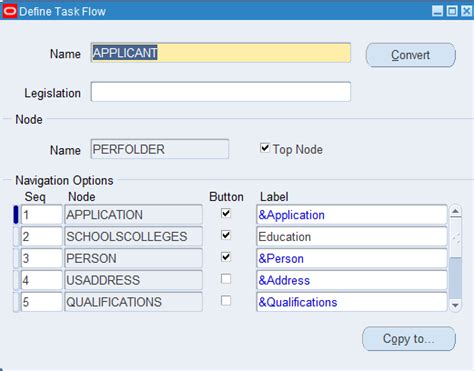The width and height of the screenshot is (474, 371).
Task: Click Seq field containing 1
Action: pos(42,215)
